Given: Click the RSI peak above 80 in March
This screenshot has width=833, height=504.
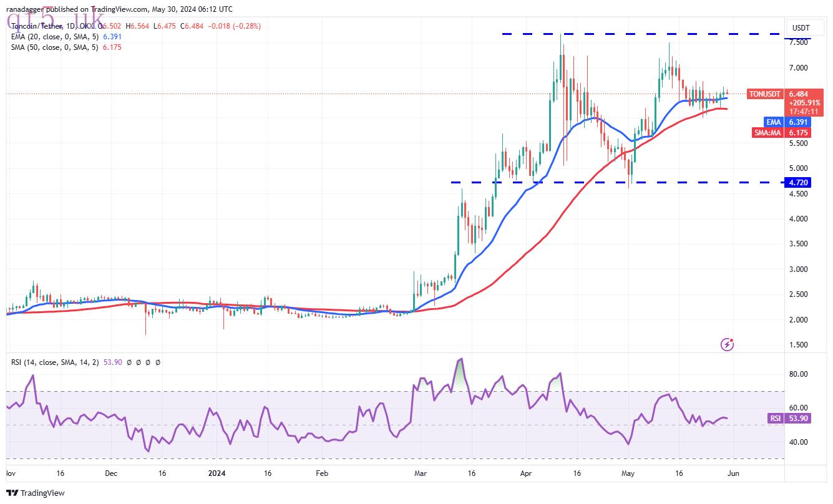Looking at the screenshot, I should point(460,360).
